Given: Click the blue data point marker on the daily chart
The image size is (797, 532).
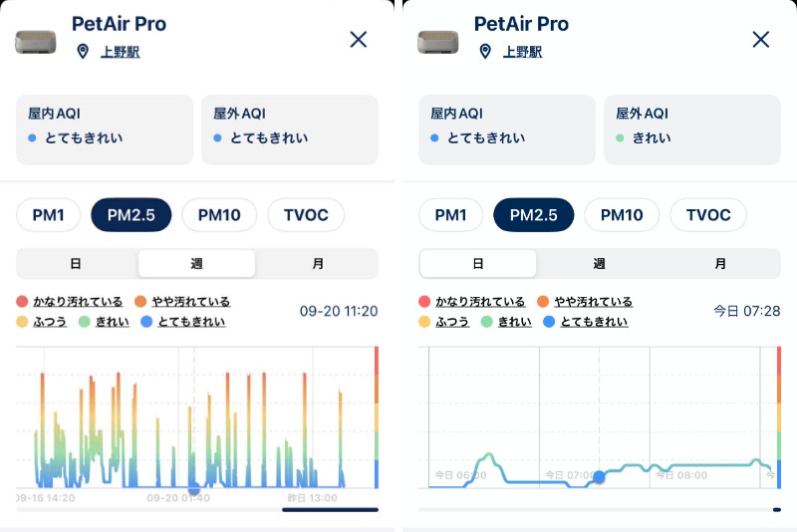Looking at the screenshot, I should (x=599, y=478).
